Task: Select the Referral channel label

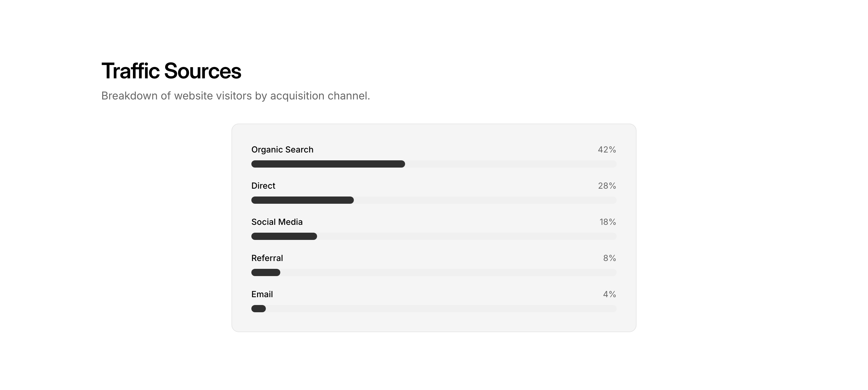Action: coord(267,258)
